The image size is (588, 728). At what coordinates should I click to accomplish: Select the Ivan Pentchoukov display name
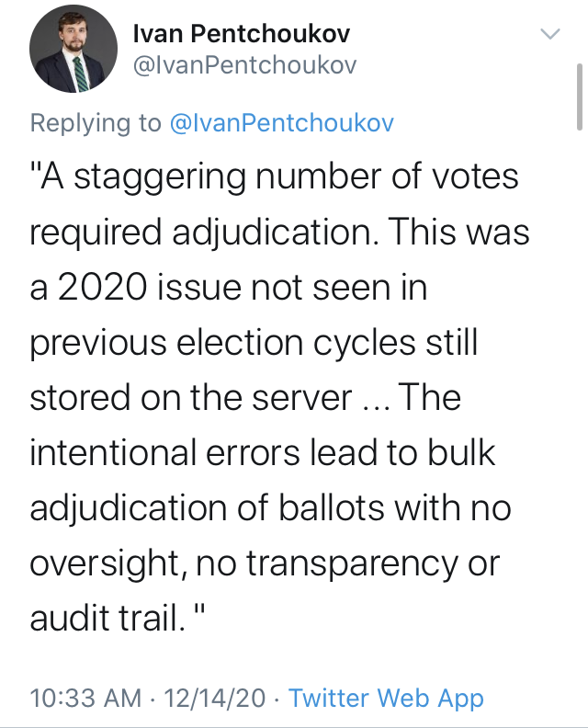coord(242,34)
